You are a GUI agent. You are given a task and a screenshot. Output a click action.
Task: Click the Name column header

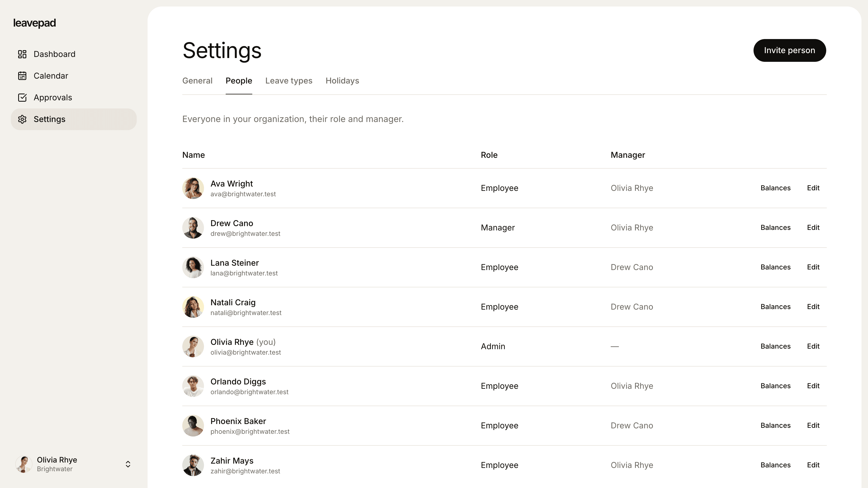click(193, 155)
